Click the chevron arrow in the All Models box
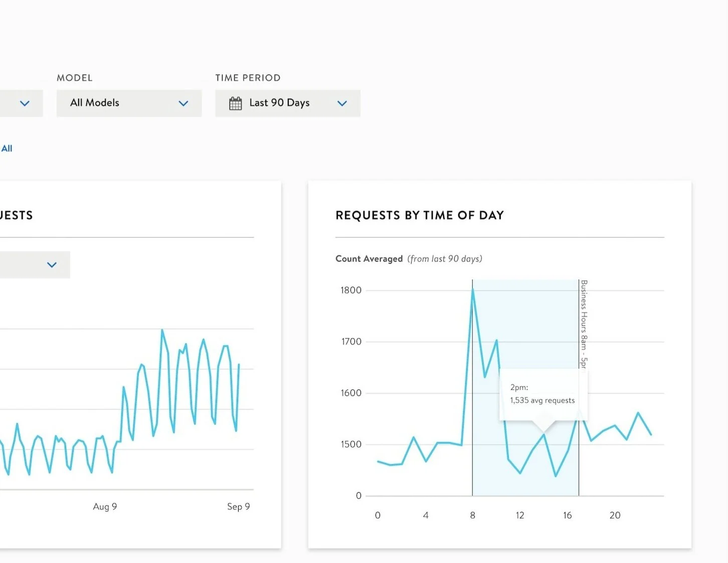 pyautogui.click(x=184, y=103)
